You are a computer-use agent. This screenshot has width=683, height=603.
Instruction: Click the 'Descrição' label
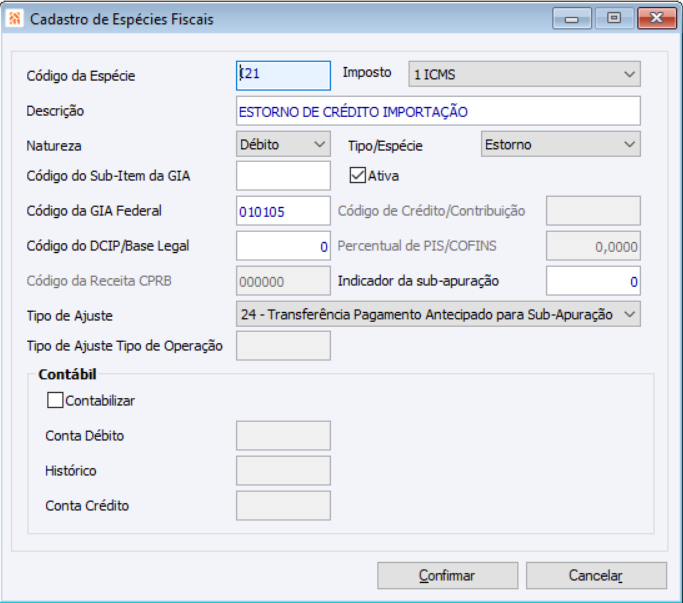[55, 111]
